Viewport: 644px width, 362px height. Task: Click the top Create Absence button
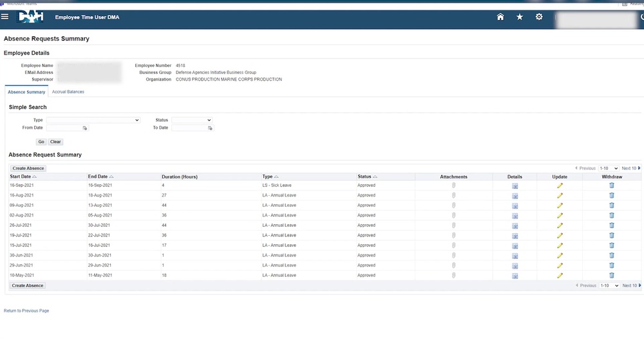(28, 168)
